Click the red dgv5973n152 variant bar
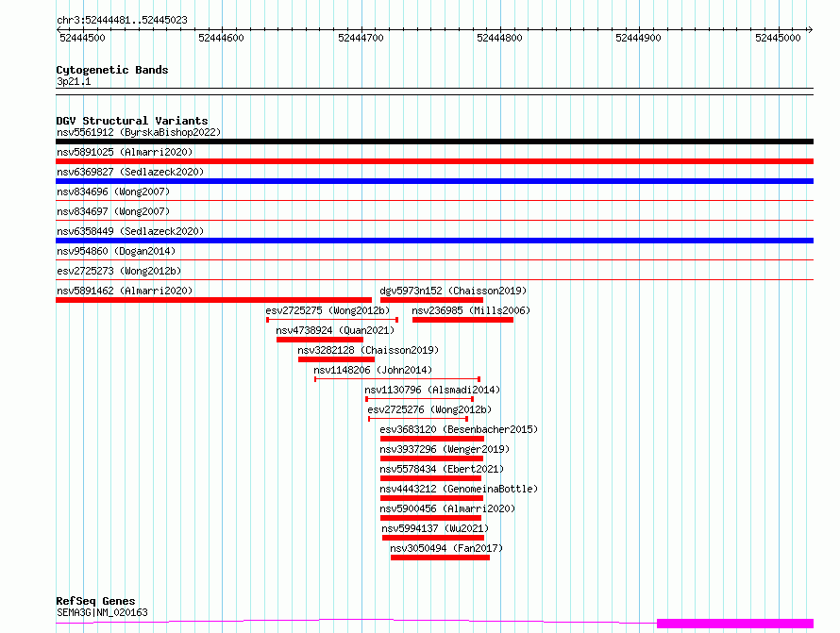The width and height of the screenshot is (840, 633). [x=431, y=300]
